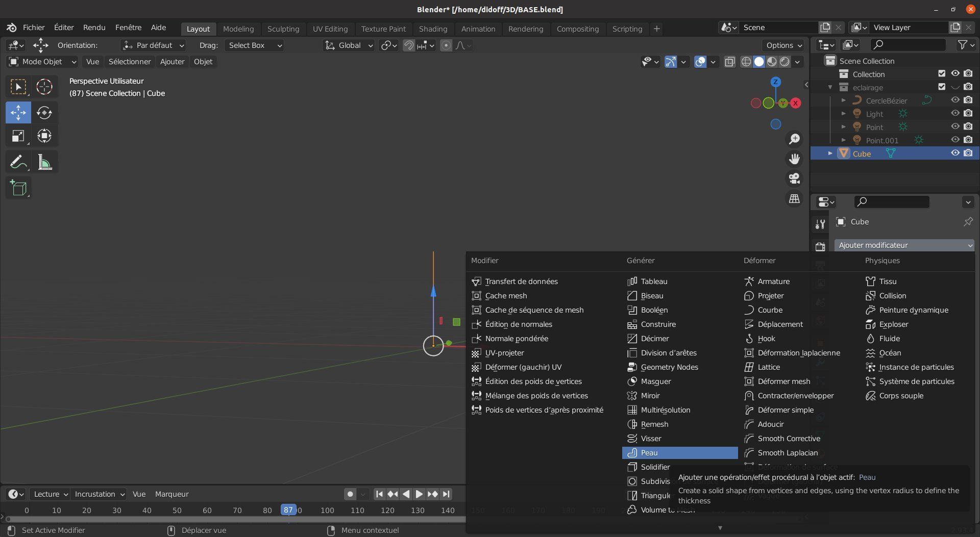
Task: Toggle viewport gizmos display
Action: 671,62
